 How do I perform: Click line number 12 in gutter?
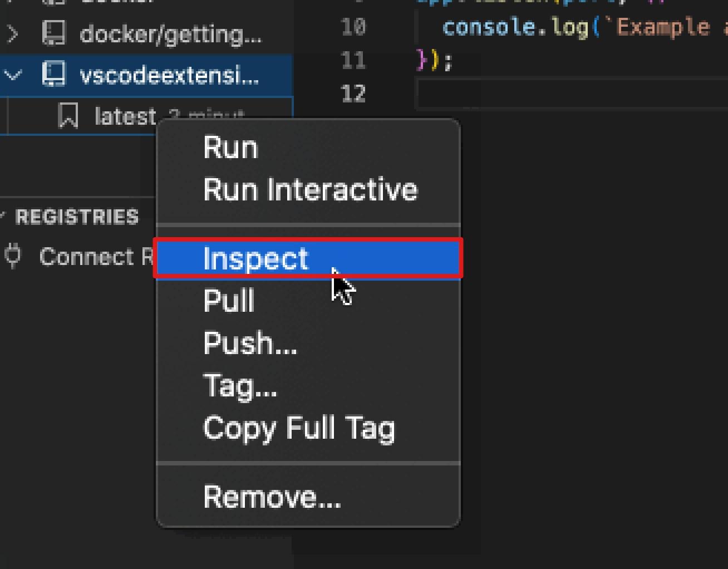[x=353, y=94]
